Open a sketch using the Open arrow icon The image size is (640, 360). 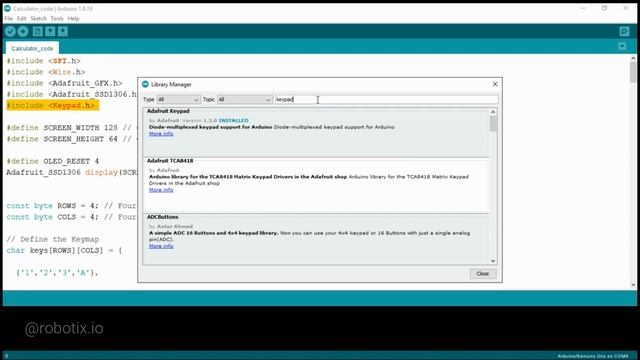coord(50,31)
